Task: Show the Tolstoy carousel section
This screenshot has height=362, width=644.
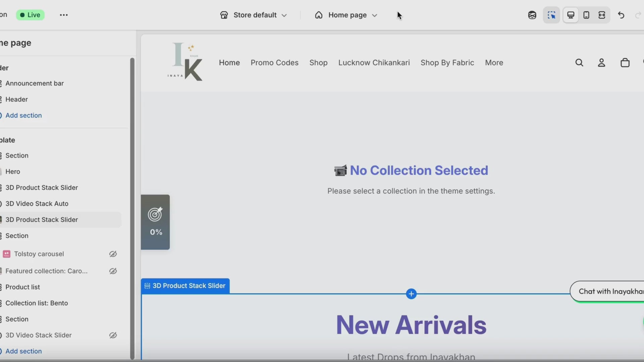Action: point(113,254)
